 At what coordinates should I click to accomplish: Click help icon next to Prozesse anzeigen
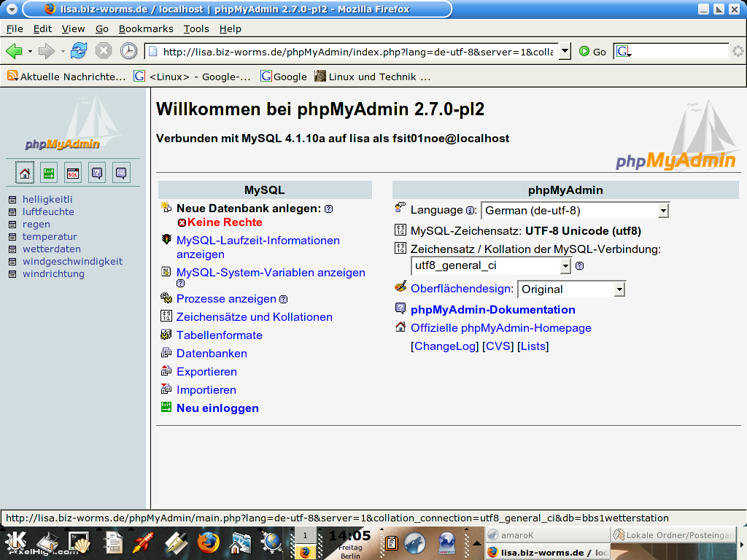284,299
